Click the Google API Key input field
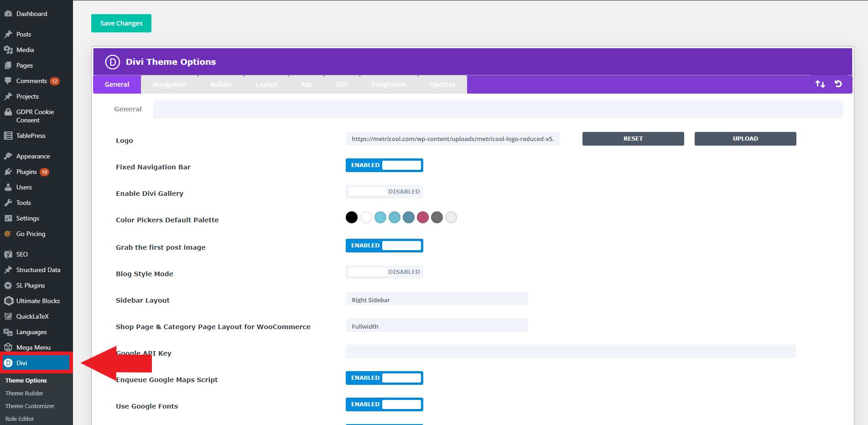This screenshot has width=868, height=425. click(571, 352)
